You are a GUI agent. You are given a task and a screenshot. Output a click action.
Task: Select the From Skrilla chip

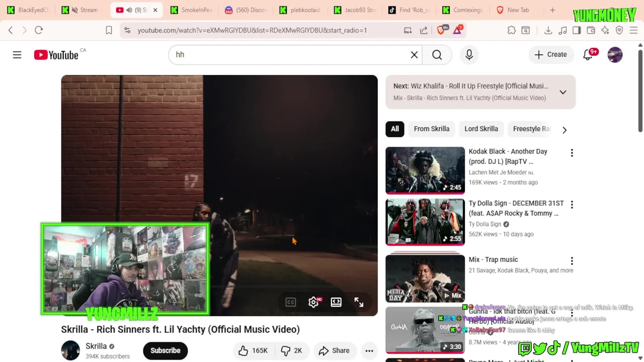point(432,129)
